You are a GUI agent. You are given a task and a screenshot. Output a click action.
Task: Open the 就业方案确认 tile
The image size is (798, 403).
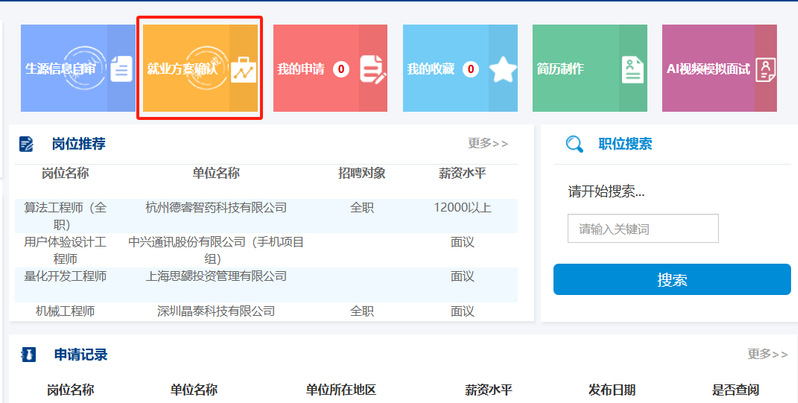pos(200,68)
